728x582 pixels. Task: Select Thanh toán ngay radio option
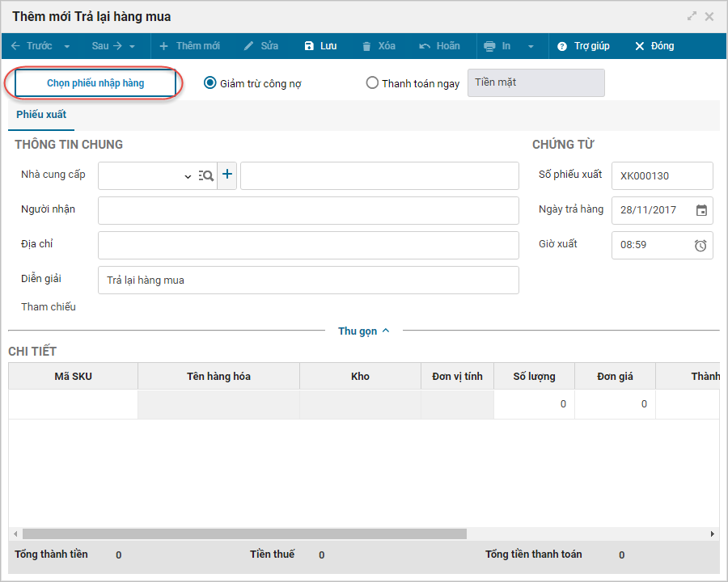click(x=372, y=83)
